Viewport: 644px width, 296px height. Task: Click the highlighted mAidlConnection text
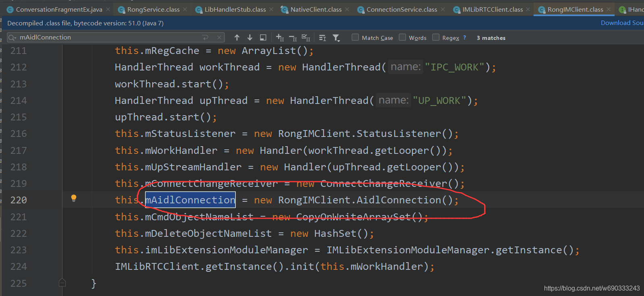[190, 200]
